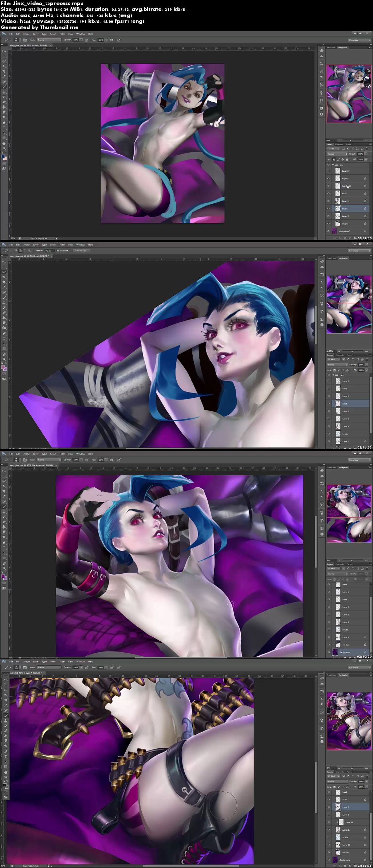Hide Background layer in first frame Layers

coord(329,231)
